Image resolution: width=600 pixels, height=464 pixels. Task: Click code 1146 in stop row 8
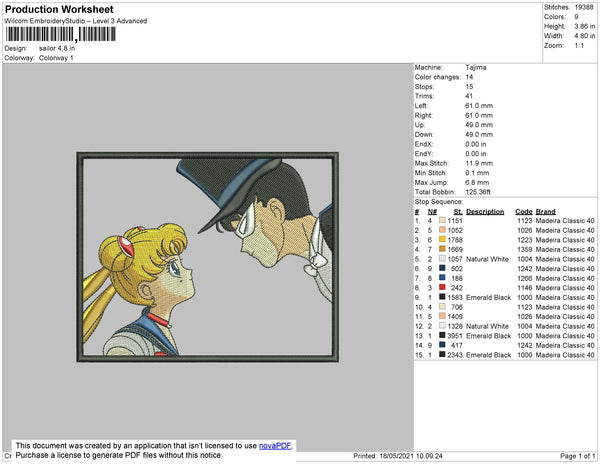click(525, 288)
